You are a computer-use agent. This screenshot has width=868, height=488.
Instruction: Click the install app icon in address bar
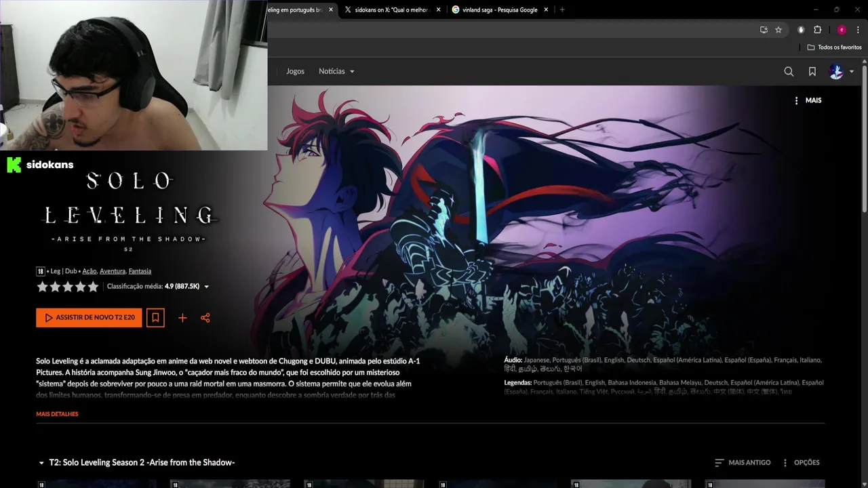(x=764, y=30)
